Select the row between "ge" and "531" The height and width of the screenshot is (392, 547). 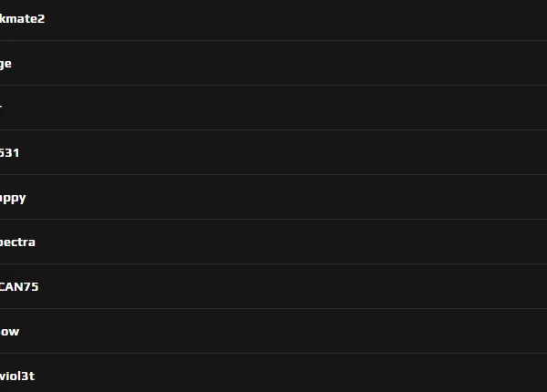273,108
